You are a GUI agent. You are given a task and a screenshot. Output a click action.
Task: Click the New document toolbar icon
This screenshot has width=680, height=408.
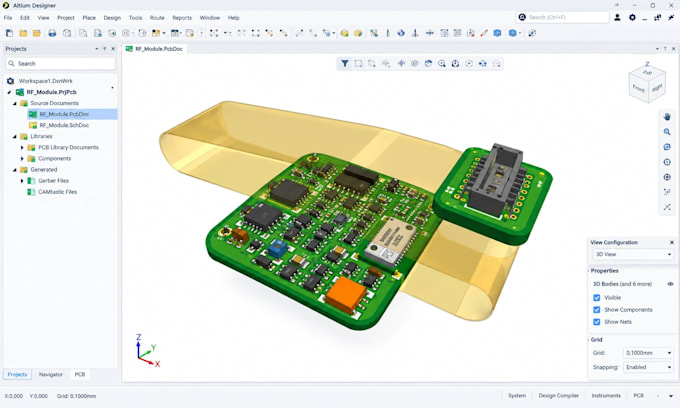click(9, 33)
